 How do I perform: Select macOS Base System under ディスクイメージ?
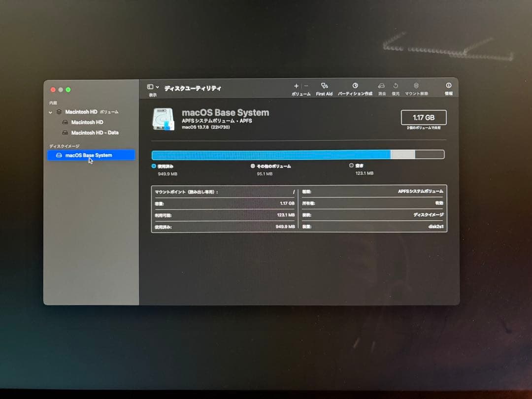click(x=89, y=155)
